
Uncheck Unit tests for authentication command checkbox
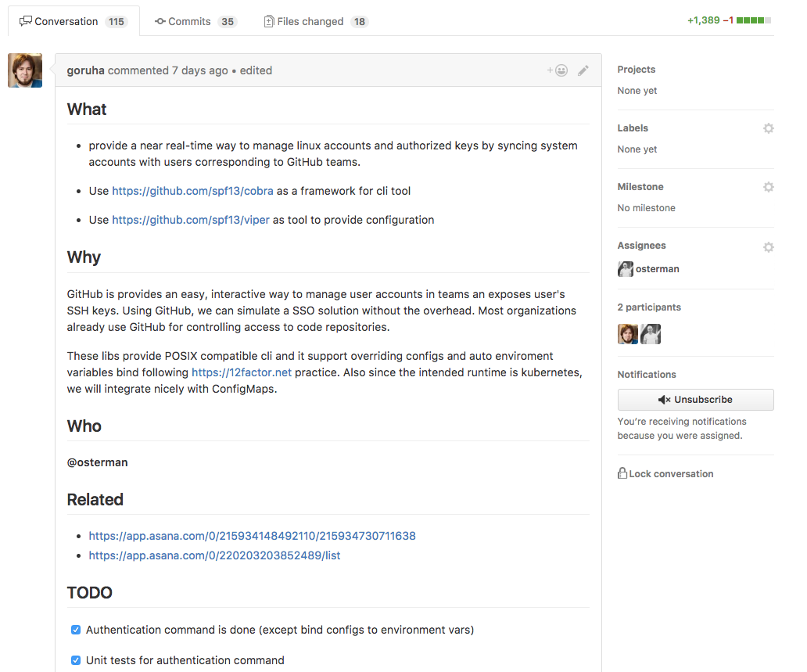click(76, 660)
